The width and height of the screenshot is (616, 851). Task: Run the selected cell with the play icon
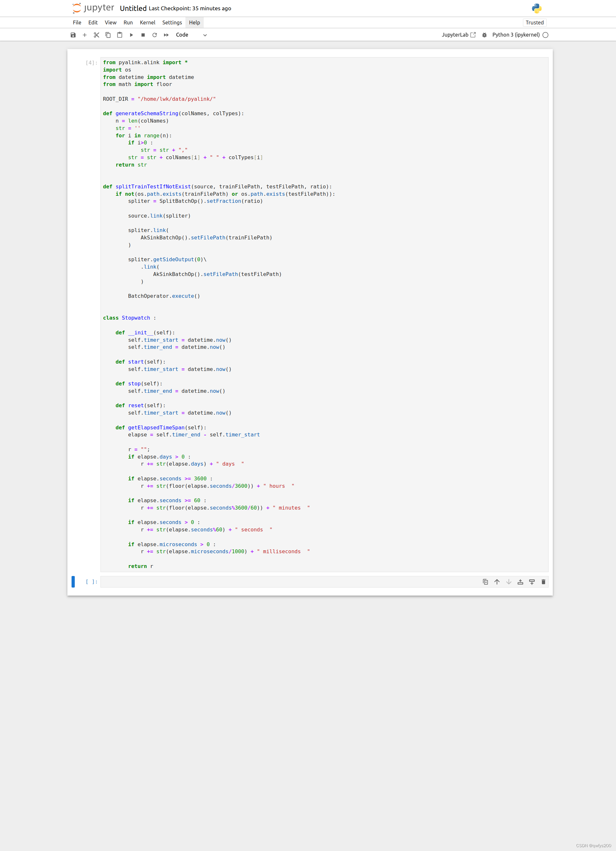(131, 35)
